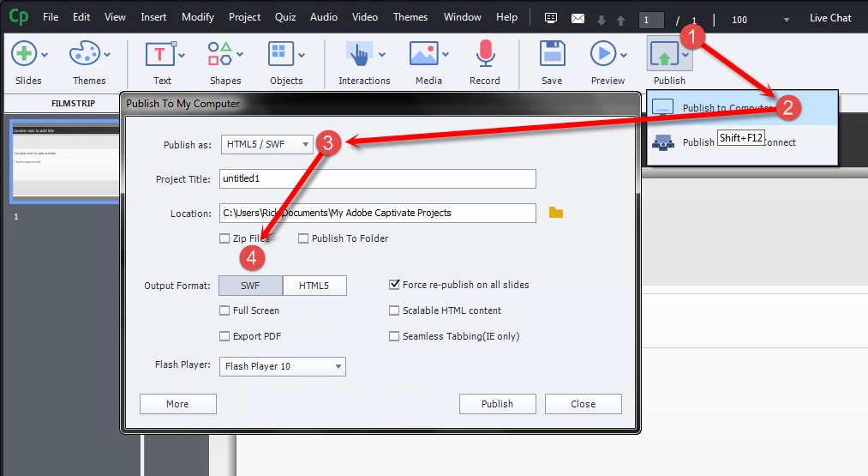Close the Publish To My Computer dialog

pos(583,404)
